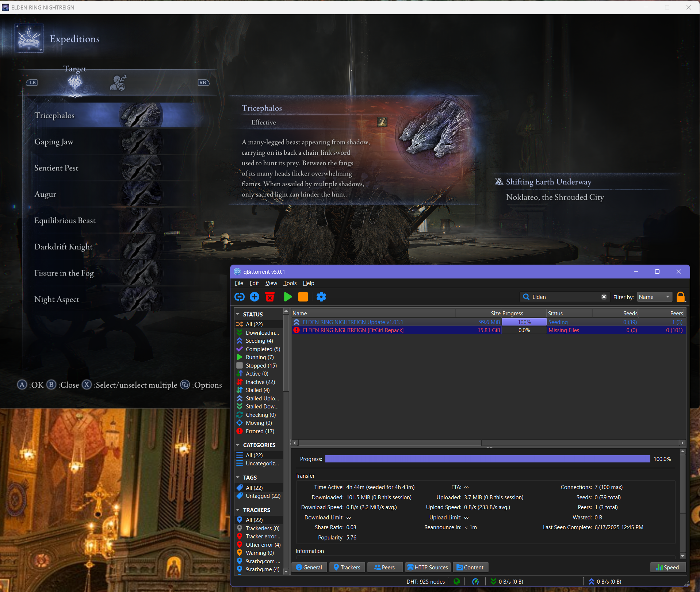Click the Elden search input field
Image resolution: width=700 pixels, height=592 pixels.
565,297
